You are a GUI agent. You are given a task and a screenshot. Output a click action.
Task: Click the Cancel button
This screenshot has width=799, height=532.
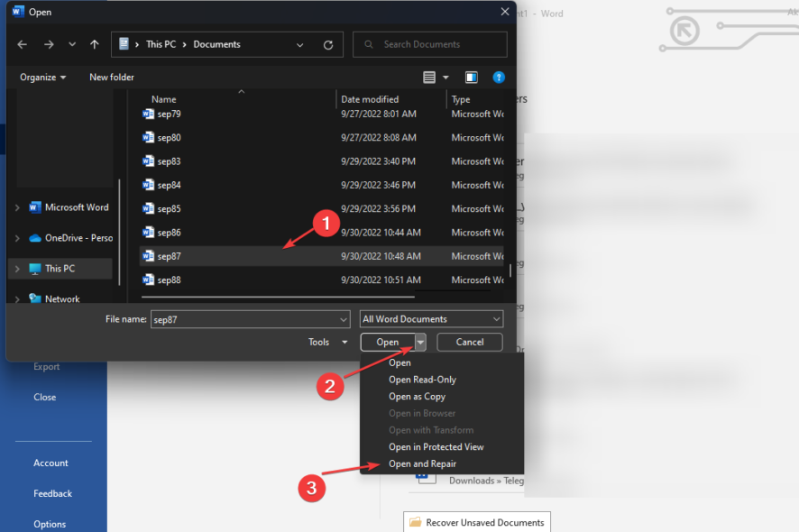469,342
